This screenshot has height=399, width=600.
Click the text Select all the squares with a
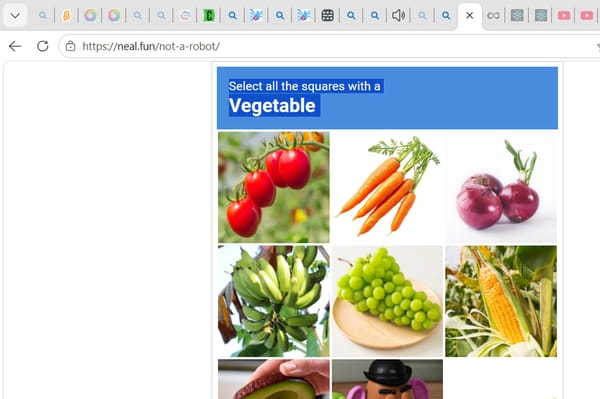[305, 86]
